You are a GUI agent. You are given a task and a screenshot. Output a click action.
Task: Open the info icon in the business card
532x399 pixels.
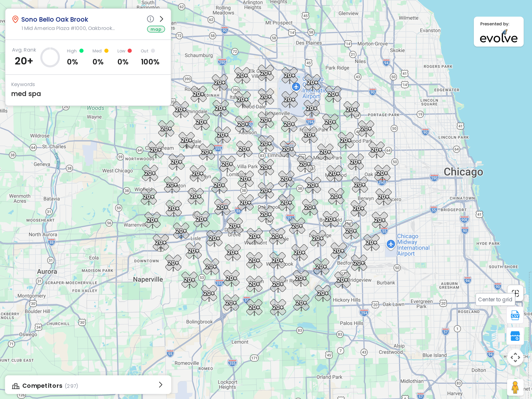tap(150, 19)
